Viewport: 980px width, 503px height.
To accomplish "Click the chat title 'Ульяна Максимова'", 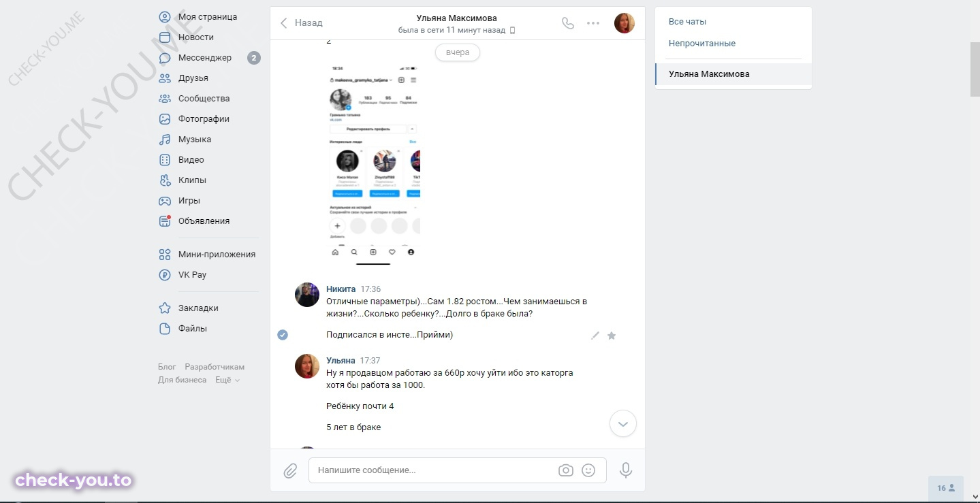I will 457,18.
